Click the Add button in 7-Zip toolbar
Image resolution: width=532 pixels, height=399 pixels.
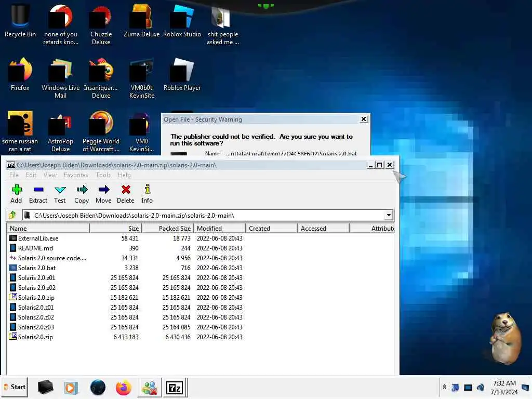click(x=16, y=194)
